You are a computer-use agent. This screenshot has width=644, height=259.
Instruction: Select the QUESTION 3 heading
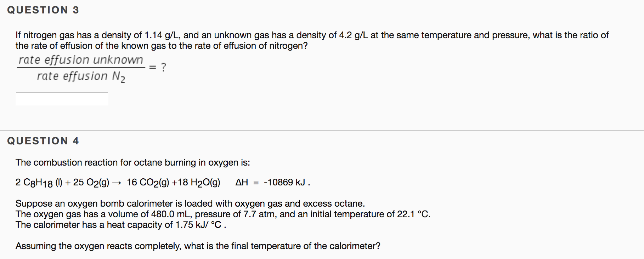coord(43,10)
